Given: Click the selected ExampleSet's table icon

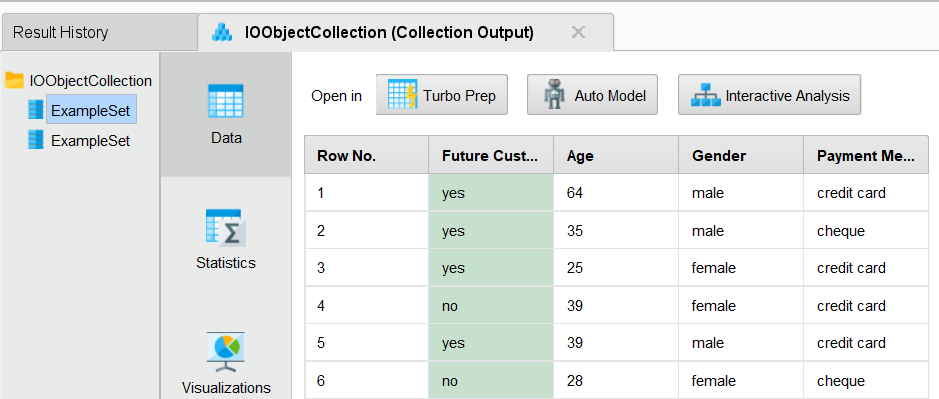Looking at the screenshot, I should [x=36, y=110].
